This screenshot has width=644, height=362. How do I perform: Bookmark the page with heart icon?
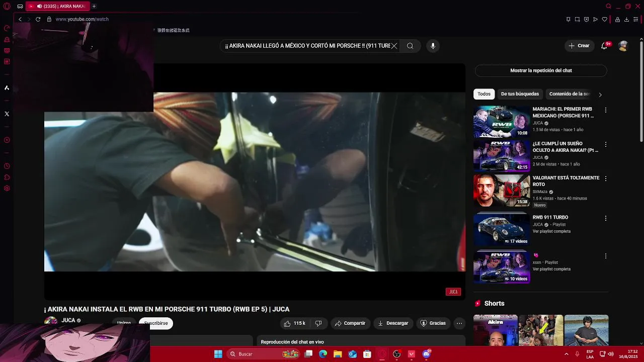pyautogui.click(x=604, y=19)
